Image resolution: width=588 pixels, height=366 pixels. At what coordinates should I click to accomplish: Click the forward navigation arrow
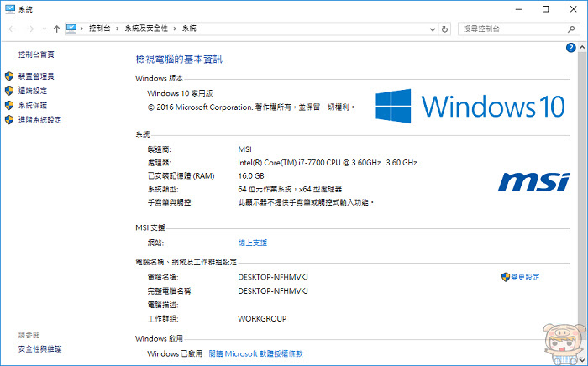coord(30,29)
